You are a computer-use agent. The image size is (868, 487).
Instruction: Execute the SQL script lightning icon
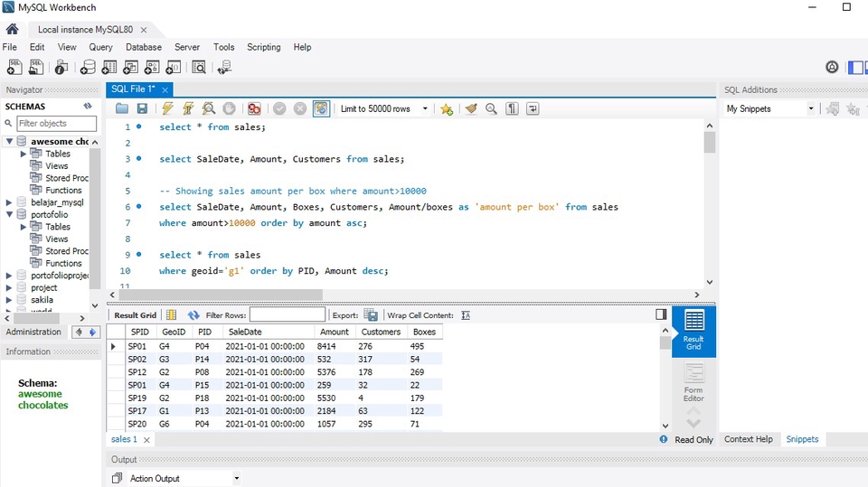[168, 108]
